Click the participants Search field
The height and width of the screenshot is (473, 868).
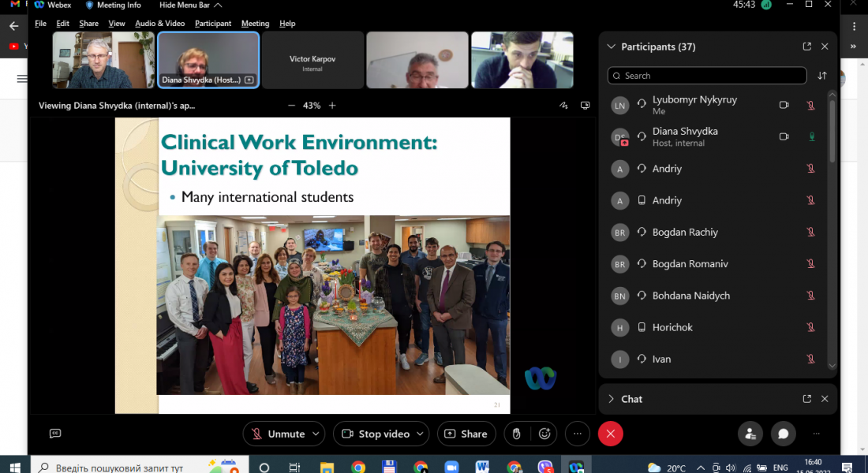coord(706,76)
